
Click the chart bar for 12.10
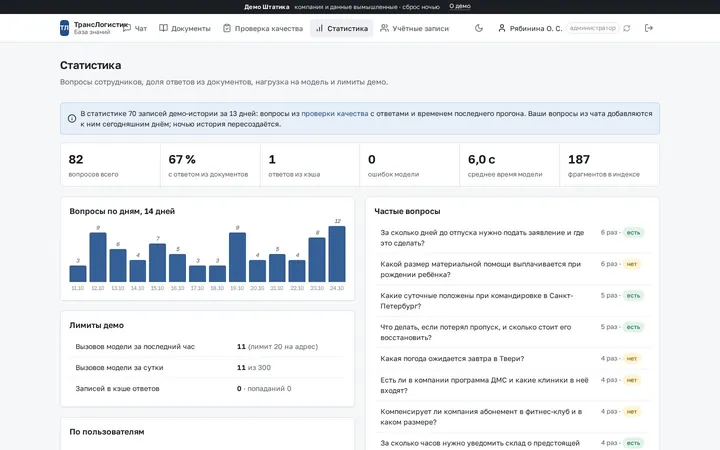98,257
